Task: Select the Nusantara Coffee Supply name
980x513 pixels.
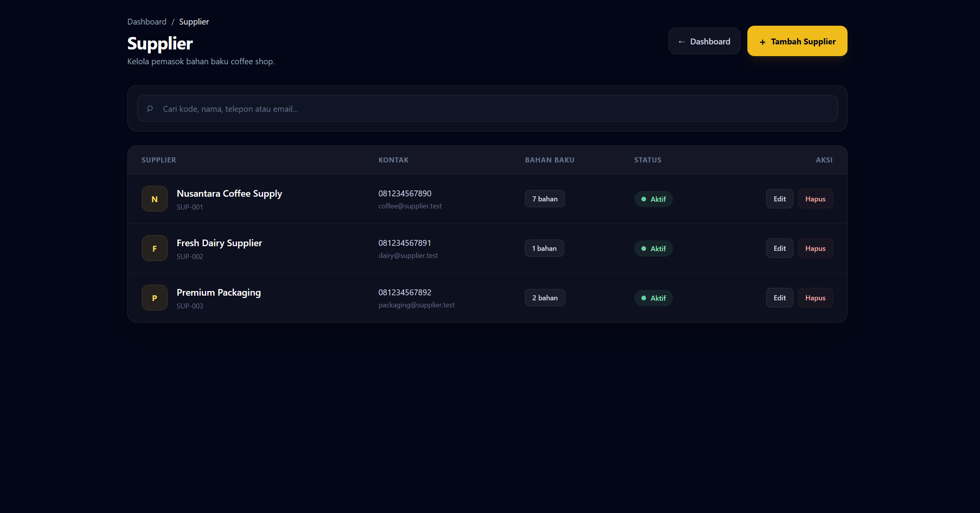Action: (230, 194)
